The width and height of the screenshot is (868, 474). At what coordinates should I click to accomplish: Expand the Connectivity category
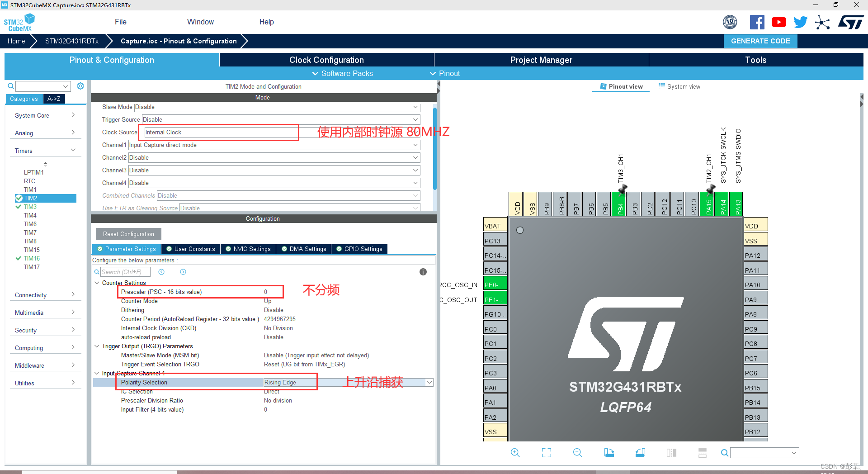(x=45, y=295)
